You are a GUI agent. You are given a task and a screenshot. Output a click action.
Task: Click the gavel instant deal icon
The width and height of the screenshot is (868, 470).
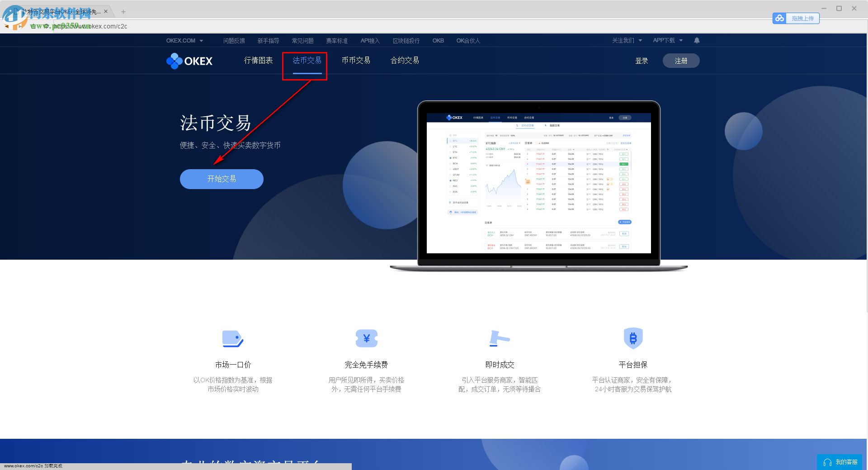point(500,338)
